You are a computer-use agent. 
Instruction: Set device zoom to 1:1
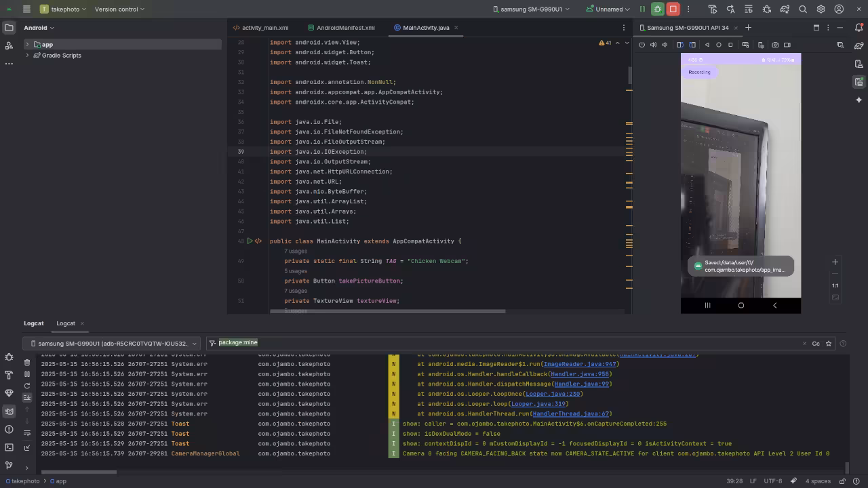coord(835,285)
